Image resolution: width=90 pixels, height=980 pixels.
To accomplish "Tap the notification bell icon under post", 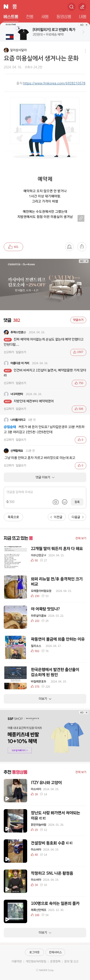I will coord(69,246).
